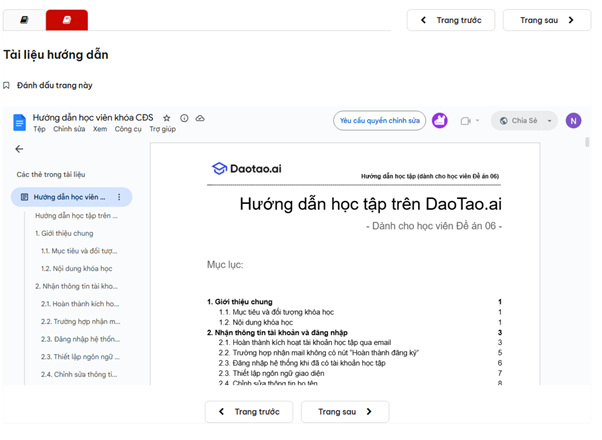Screen dimensions: 602x440
Task: Open the Tệp menu
Action: 39,129
